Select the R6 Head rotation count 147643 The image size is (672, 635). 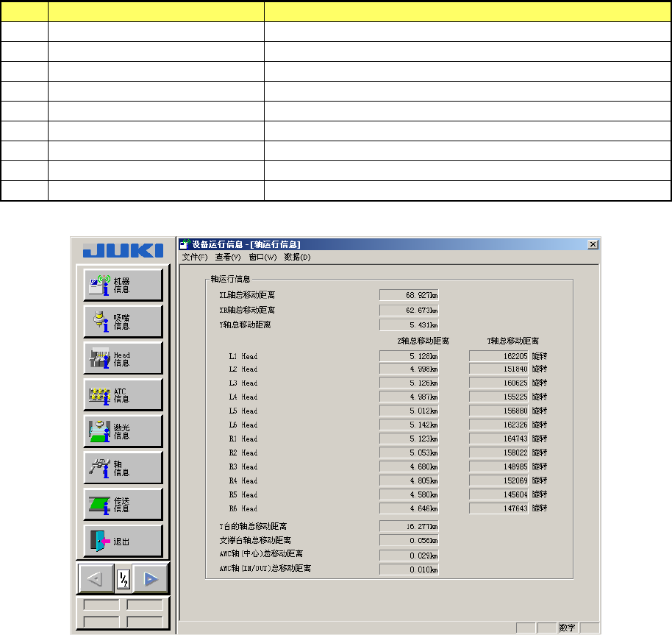pyautogui.click(x=499, y=508)
